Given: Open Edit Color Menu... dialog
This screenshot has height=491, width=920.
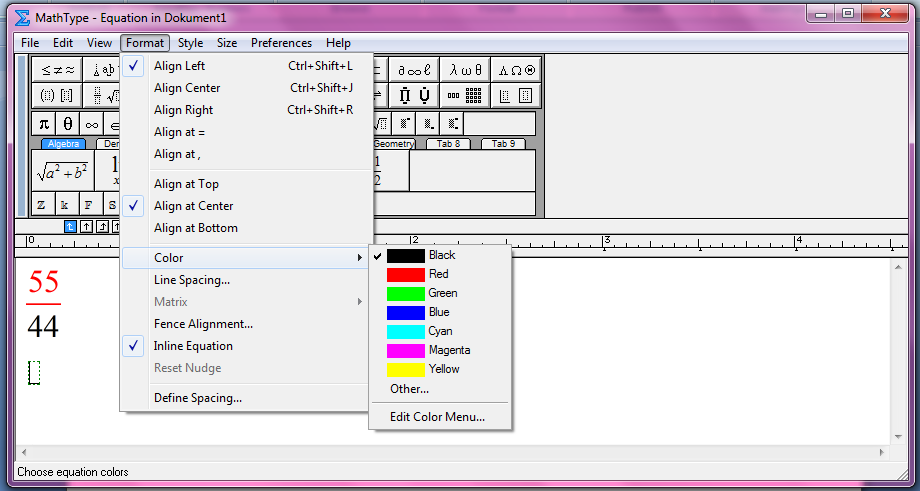Looking at the screenshot, I should [x=440, y=417].
